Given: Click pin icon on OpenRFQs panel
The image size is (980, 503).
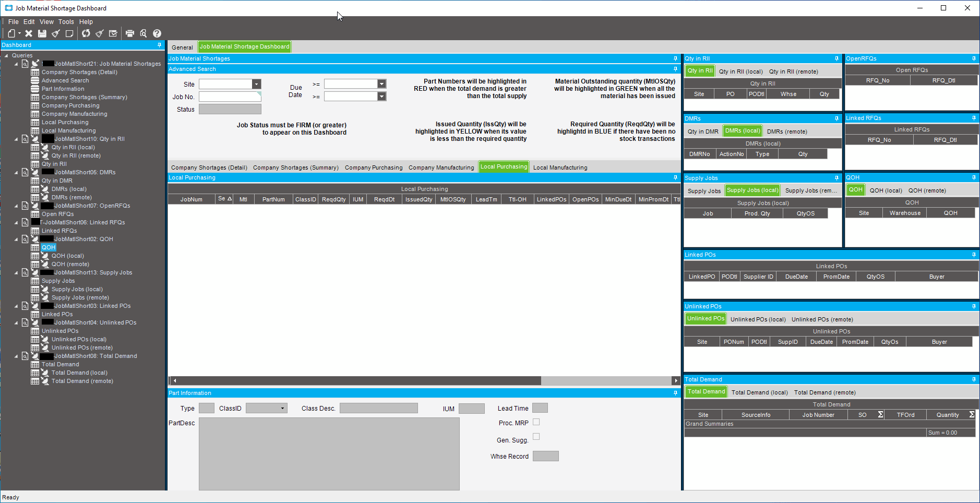Looking at the screenshot, I should pyautogui.click(x=974, y=58).
